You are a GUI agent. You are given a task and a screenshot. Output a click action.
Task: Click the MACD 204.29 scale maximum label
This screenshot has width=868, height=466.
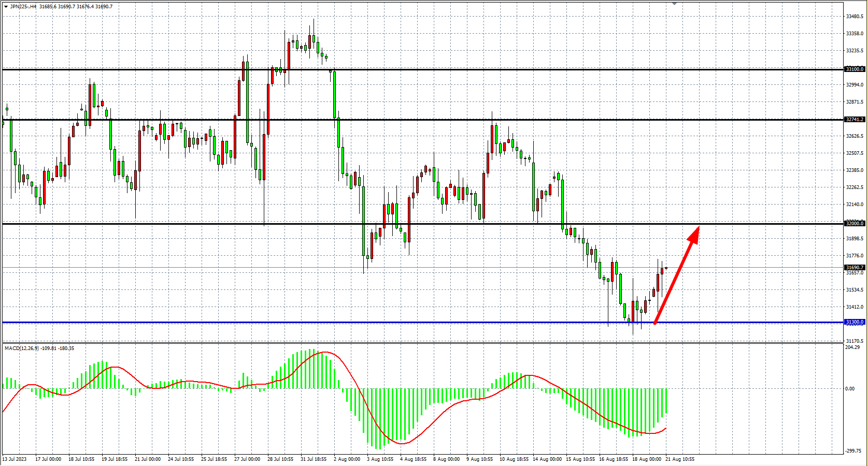click(852, 347)
